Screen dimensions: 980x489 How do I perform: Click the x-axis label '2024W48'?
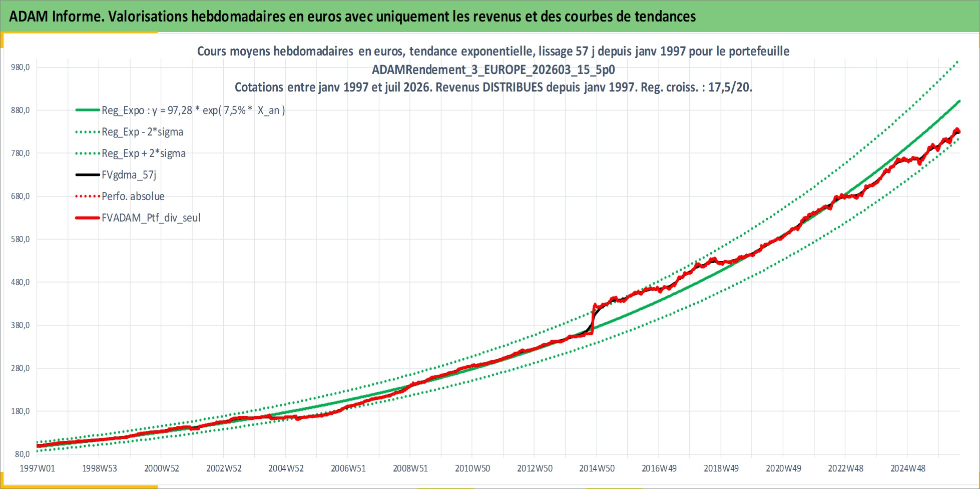(908, 468)
